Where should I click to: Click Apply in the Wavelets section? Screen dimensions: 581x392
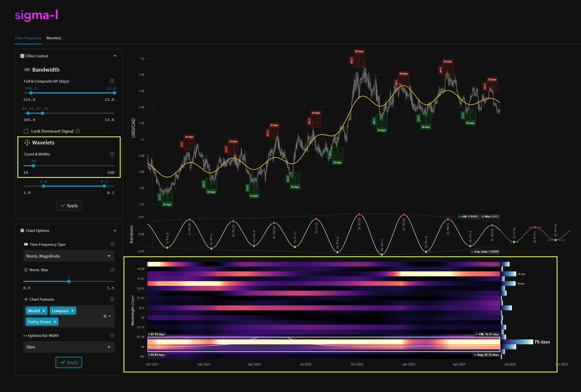click(x=69, y=205)
